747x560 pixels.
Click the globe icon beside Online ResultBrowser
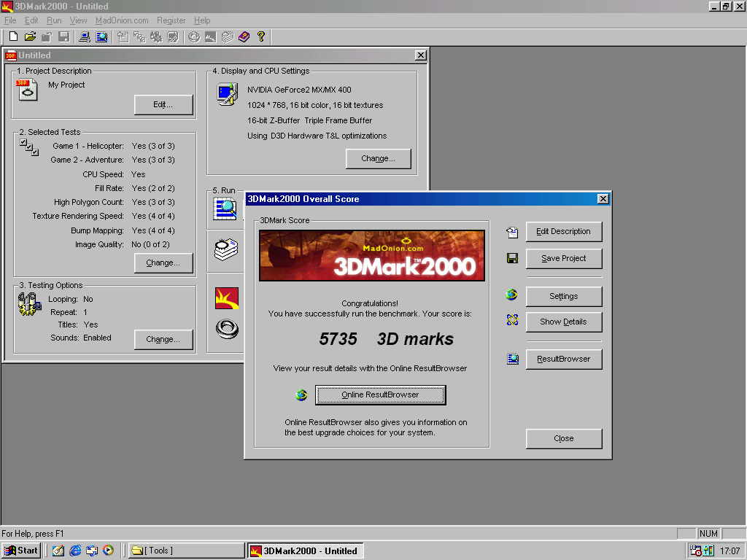[x=301, y=395]
